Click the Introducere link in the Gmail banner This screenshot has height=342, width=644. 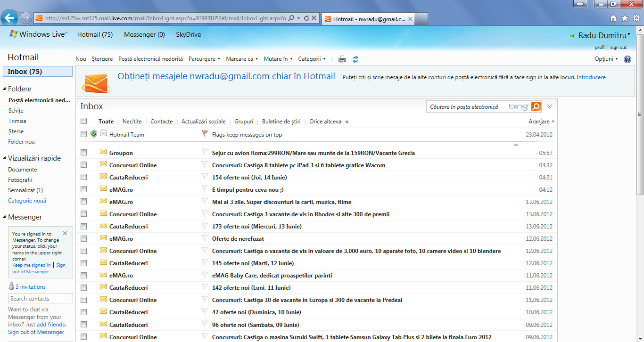(x=591, y=77)
